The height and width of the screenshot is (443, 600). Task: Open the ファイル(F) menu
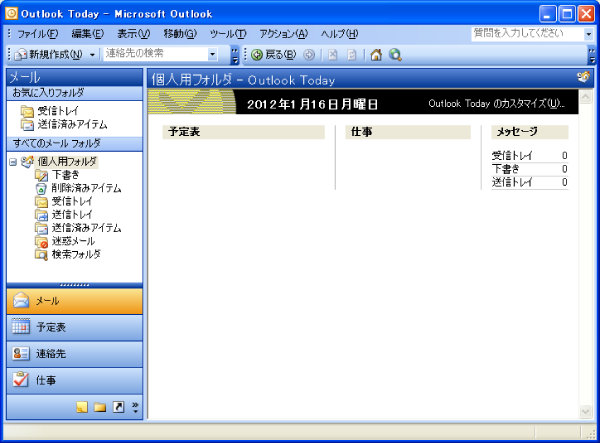click(x=38, y=34)
